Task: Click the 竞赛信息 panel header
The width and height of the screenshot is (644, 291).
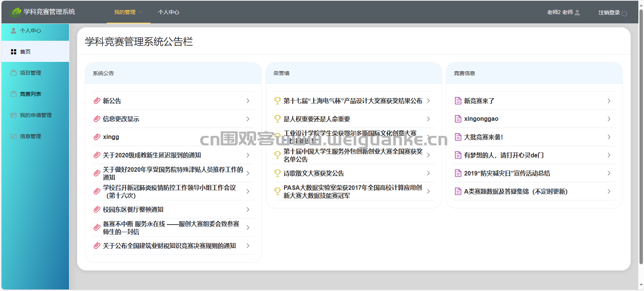Action: (534, 73)
